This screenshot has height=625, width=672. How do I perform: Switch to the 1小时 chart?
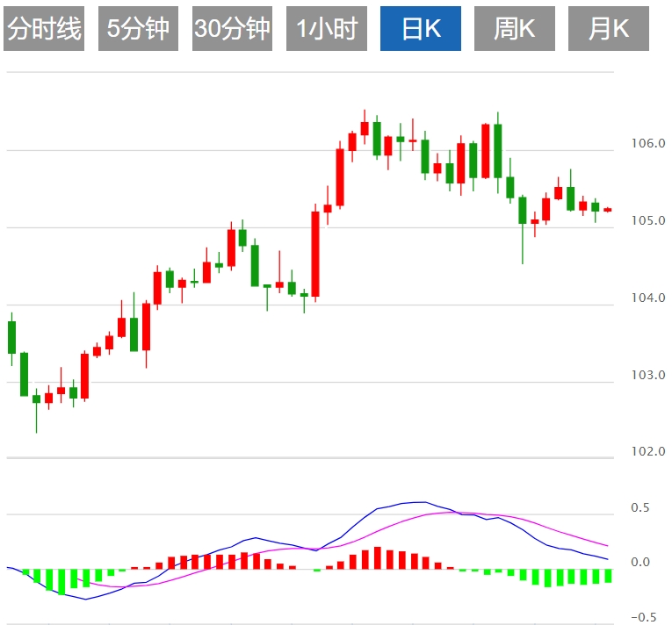[327, 29]
